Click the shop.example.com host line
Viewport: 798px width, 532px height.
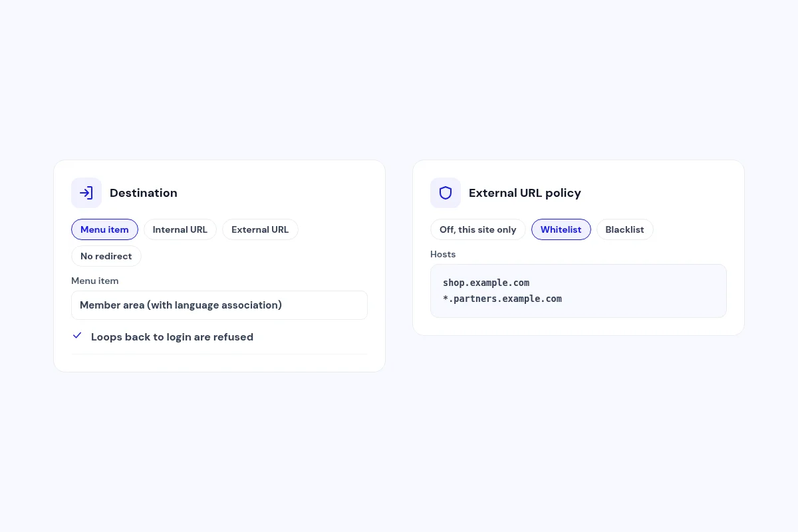[x=486, y=283]
